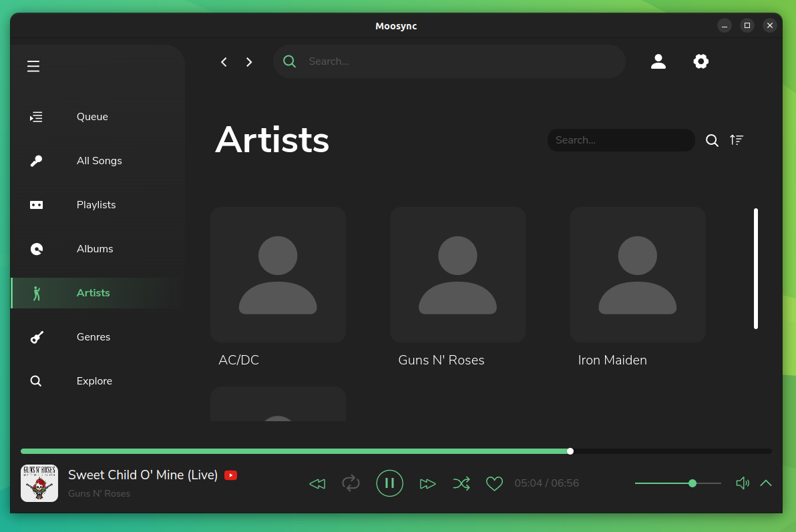796x532 pixels.
Task: Toggle shuffle playback mode
Action: [461, 483]
